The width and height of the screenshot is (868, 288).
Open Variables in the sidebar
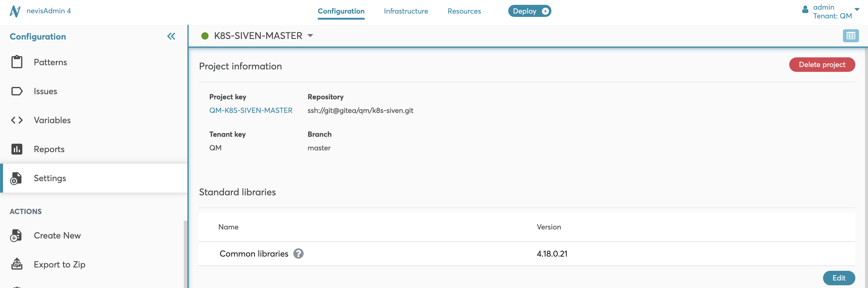[94, 120]
